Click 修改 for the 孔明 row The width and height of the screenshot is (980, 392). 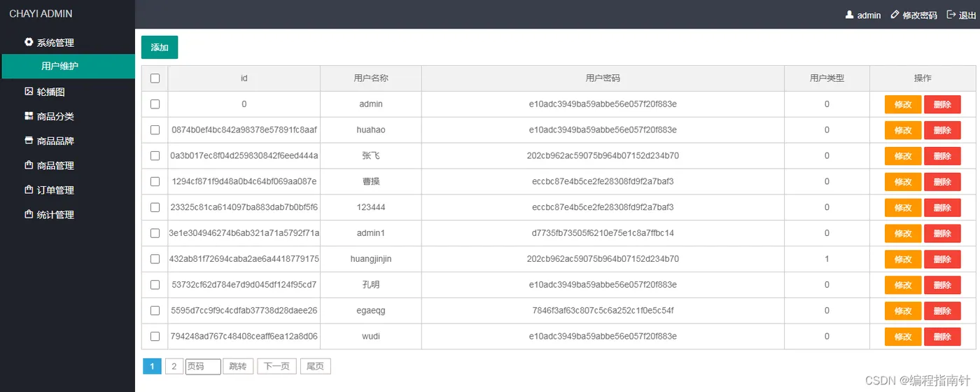903,285
